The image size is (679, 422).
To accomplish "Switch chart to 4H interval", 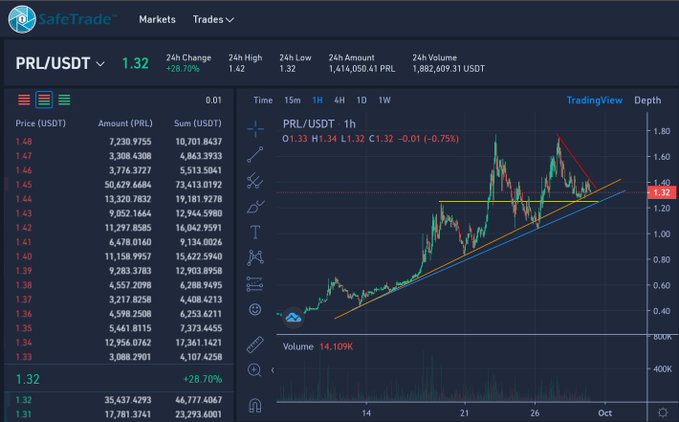I will pyautogui.click(x=340, y=100).
